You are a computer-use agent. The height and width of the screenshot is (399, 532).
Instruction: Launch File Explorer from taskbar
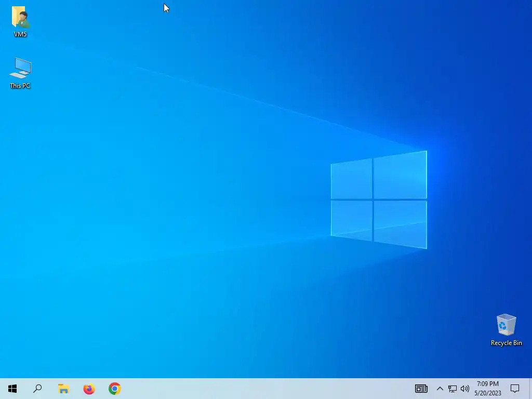(x=63, y=389)
